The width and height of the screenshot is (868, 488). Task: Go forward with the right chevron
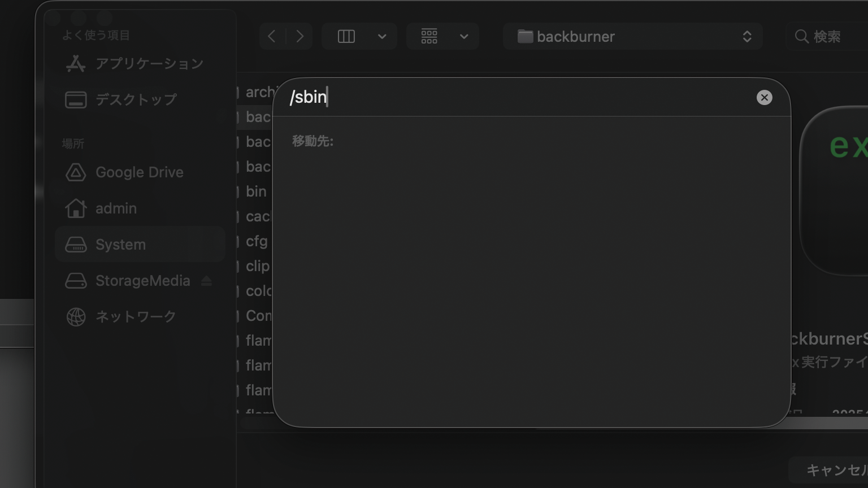(300, 37)
